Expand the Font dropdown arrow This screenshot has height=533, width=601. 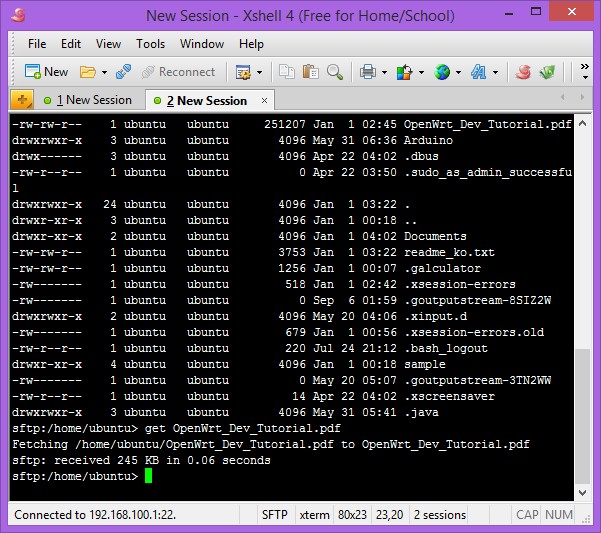pos(495,72)
